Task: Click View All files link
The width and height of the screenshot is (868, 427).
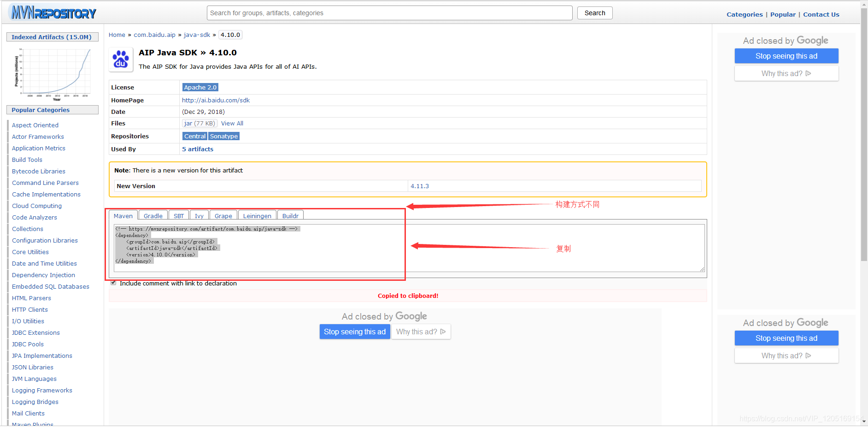Action: tap(232, 123)
